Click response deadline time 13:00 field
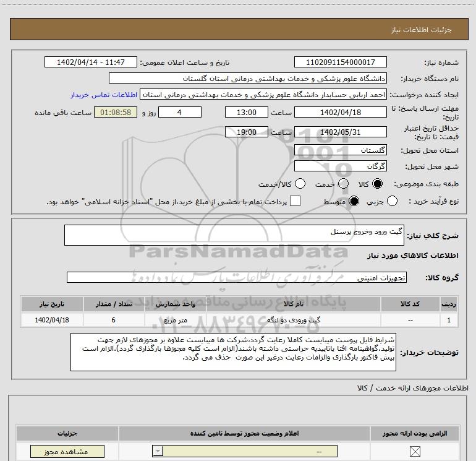 pyautogui.click(x=247, y=112)
